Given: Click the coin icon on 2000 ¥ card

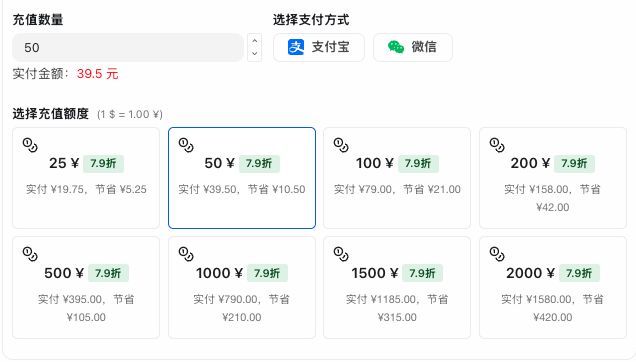Looking at the screenshot, I should tap(497, 254).
